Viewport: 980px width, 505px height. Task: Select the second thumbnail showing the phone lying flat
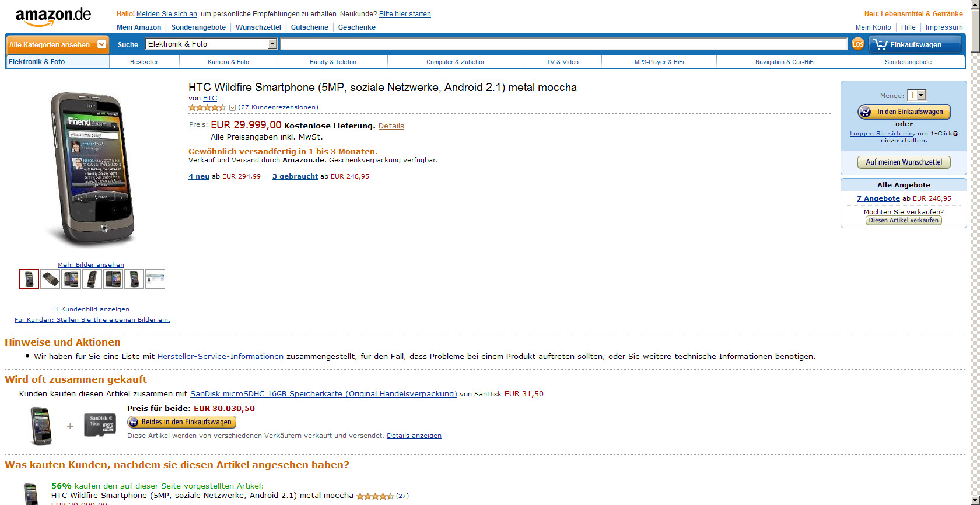50,279
